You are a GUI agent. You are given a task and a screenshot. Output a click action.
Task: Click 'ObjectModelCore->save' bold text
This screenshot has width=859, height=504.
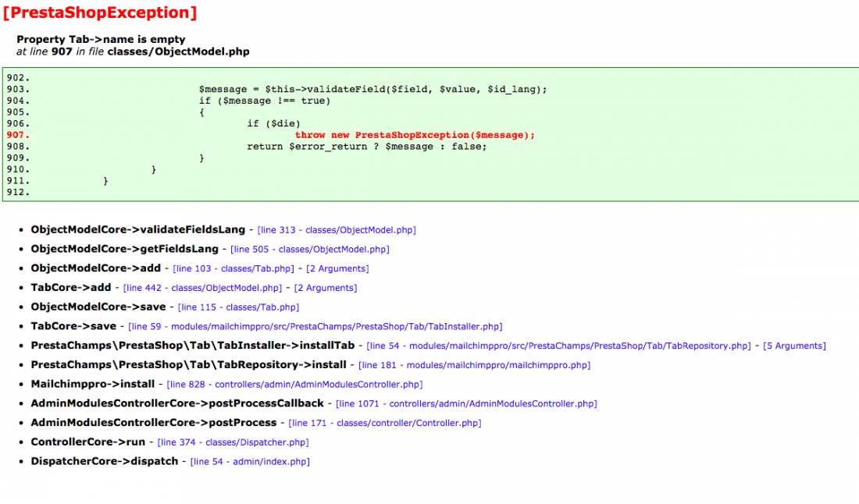98,307
